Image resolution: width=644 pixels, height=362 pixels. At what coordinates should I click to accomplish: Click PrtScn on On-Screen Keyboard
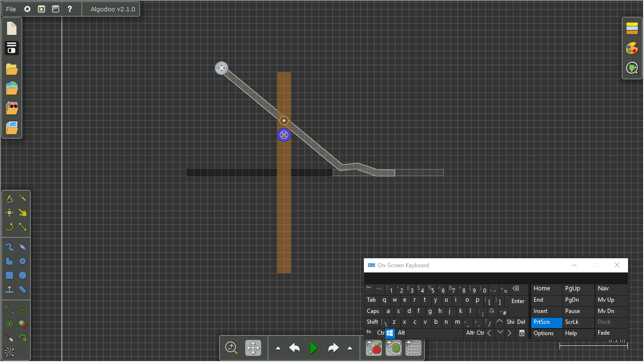[547, 322]
